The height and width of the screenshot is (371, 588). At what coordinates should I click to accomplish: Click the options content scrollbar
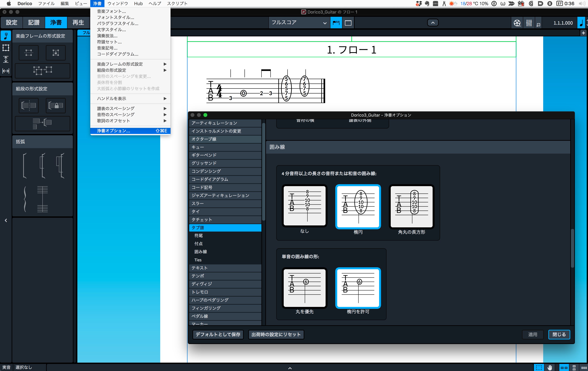click(572, 248)
